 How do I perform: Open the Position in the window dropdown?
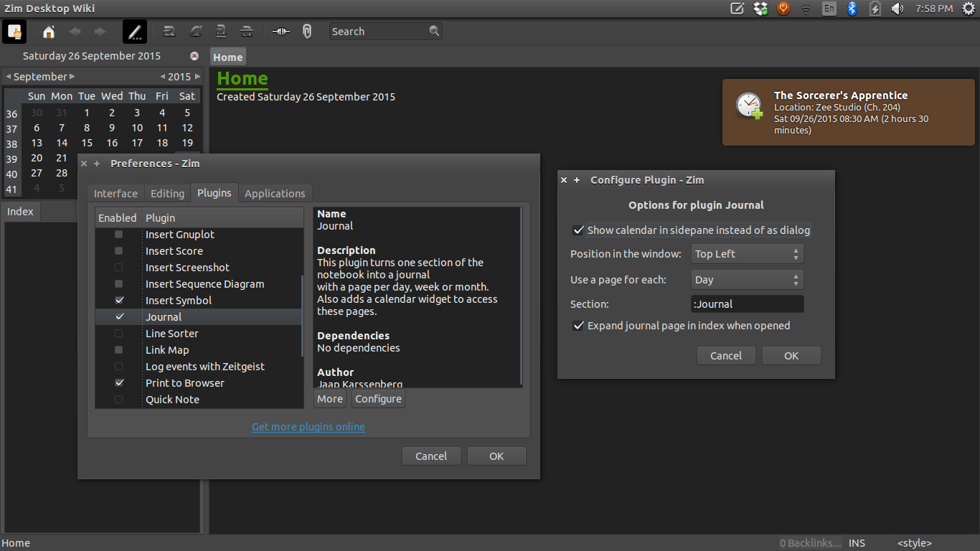pyautogui.click(x=747, y=254)
